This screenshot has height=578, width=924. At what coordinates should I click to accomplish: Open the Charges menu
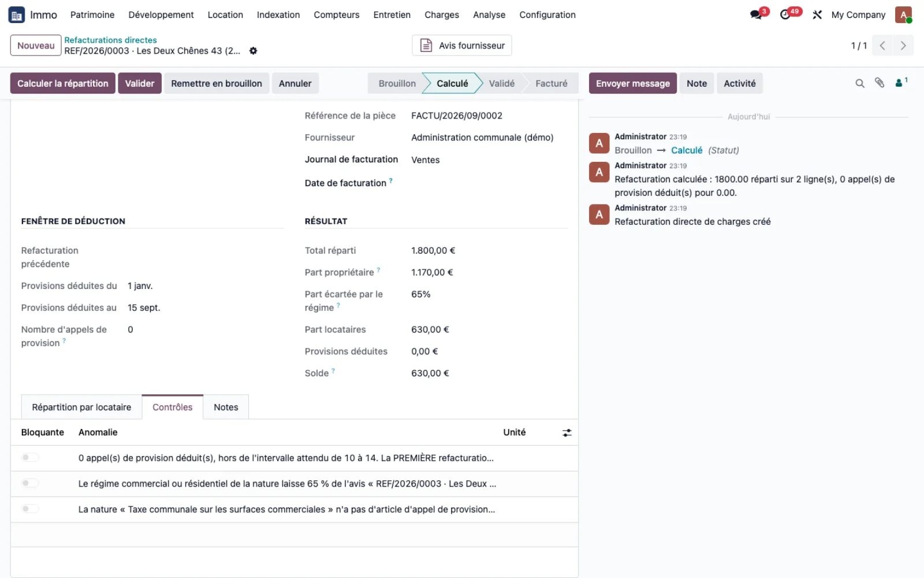tap(442, 15)
